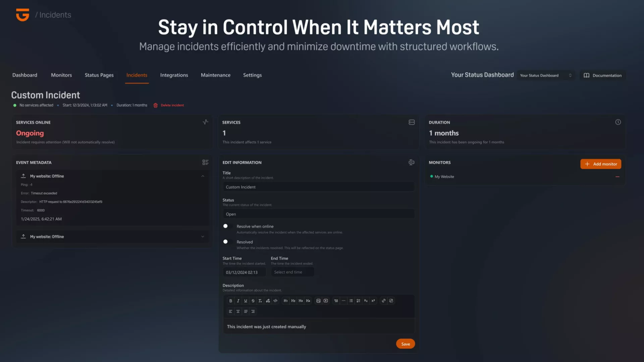The height and width of the screenshot is (362, 644).
Task: Toggle the Resolved switch on
Action: click(228, 242)
